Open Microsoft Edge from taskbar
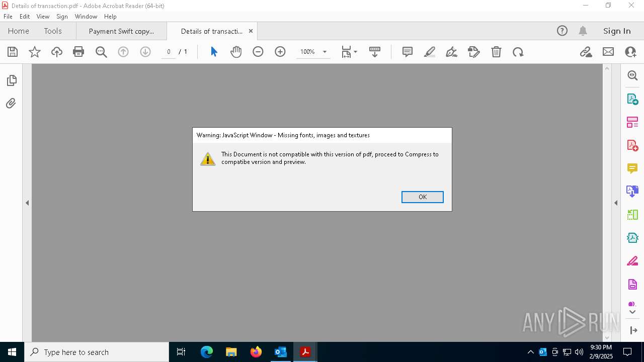 207,352
